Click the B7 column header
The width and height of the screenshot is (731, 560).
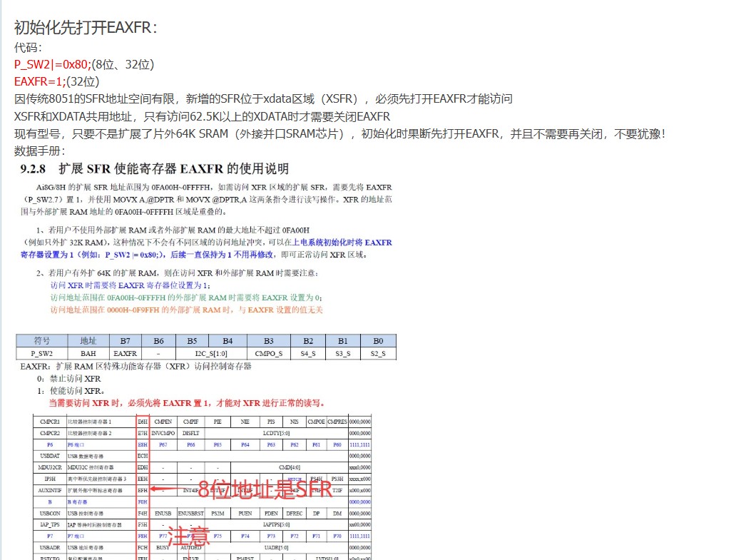coord(125,341)
